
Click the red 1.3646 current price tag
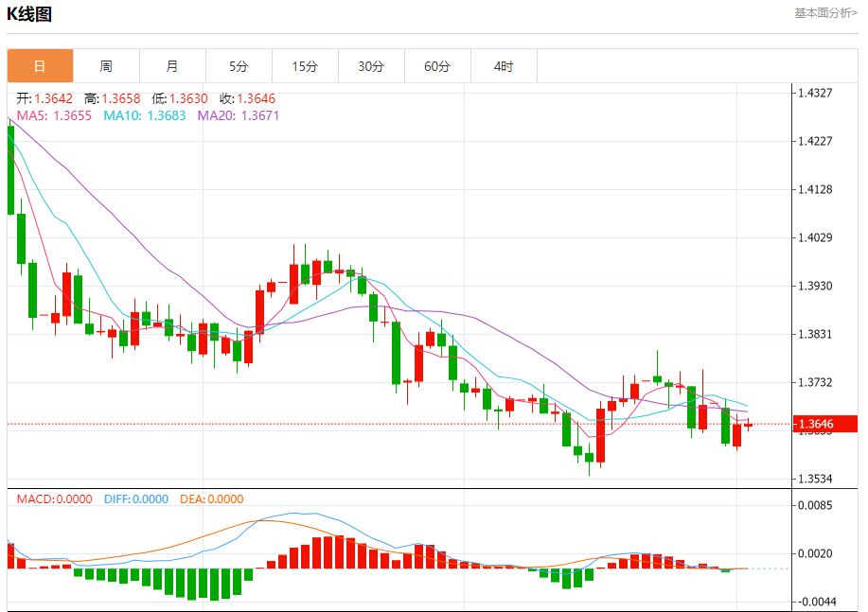825,424
